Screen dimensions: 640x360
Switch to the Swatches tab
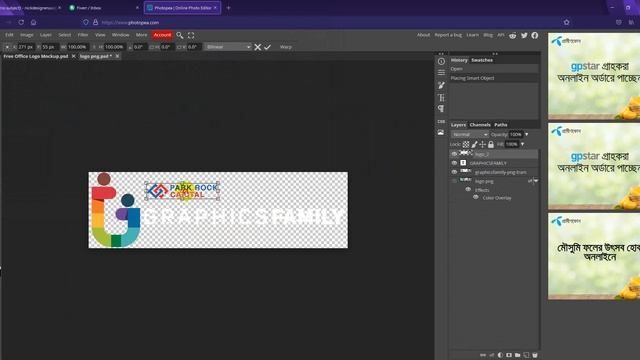point(482,60)
